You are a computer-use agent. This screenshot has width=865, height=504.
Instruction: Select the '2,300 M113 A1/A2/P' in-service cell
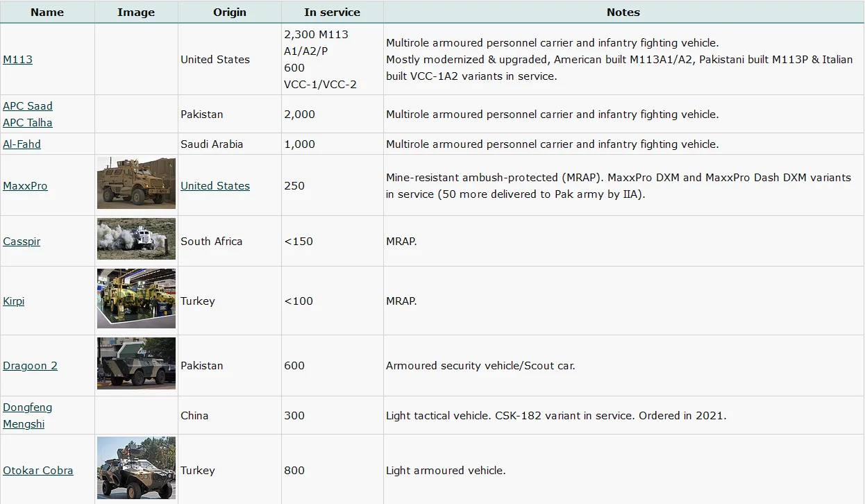point(333,60)
